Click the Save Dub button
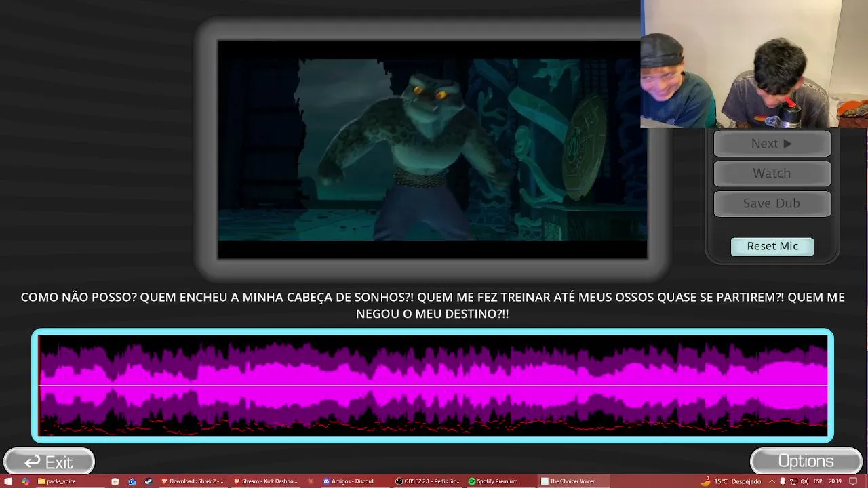Viewport: 868px width, 488px height. 772,203
